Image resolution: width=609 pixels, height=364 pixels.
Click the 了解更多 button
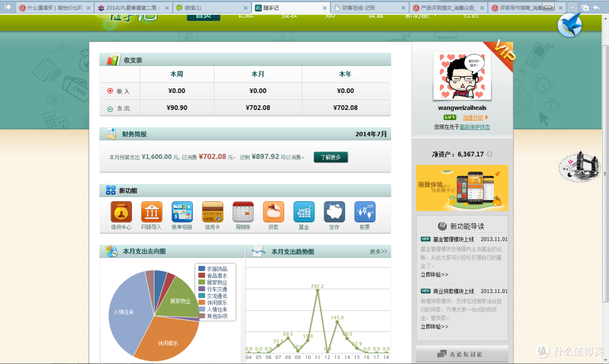coord(330,157)
